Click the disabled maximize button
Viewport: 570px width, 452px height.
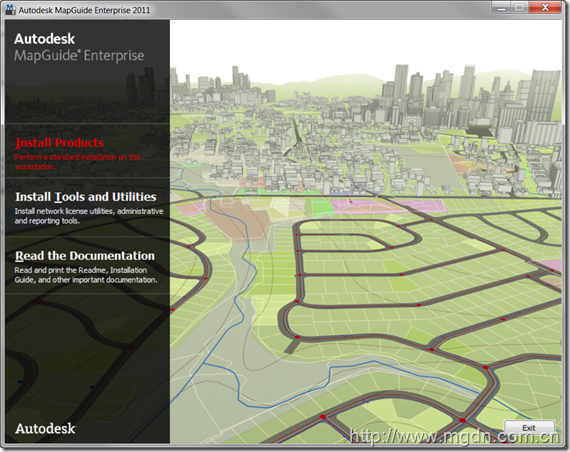[x=520, y=7]
